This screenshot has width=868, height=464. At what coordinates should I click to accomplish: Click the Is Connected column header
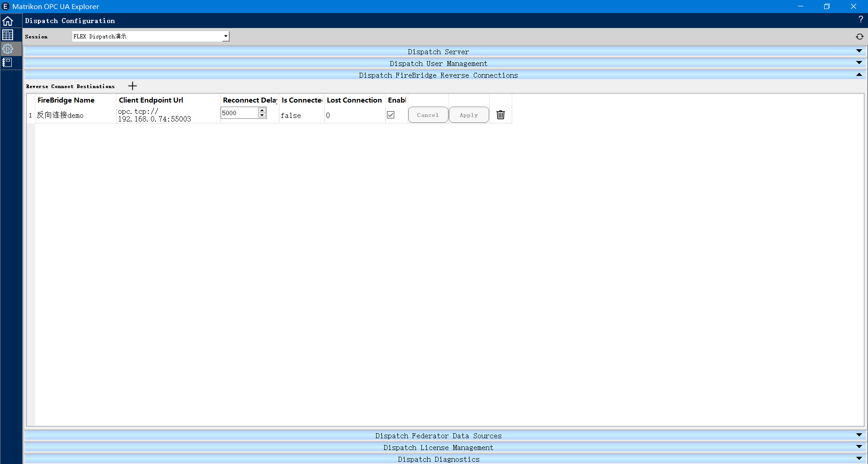[x=302, y=100]
